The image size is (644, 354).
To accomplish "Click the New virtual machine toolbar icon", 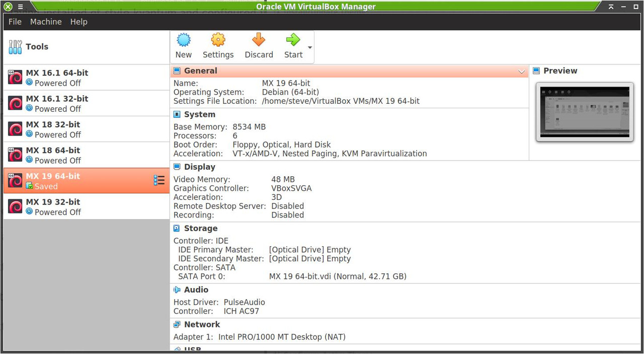I will [184, 40].
